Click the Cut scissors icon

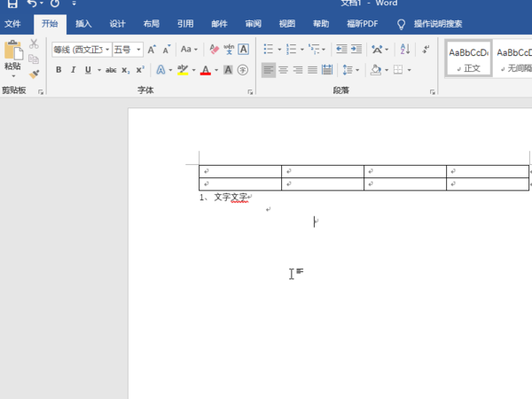(34, 43)
